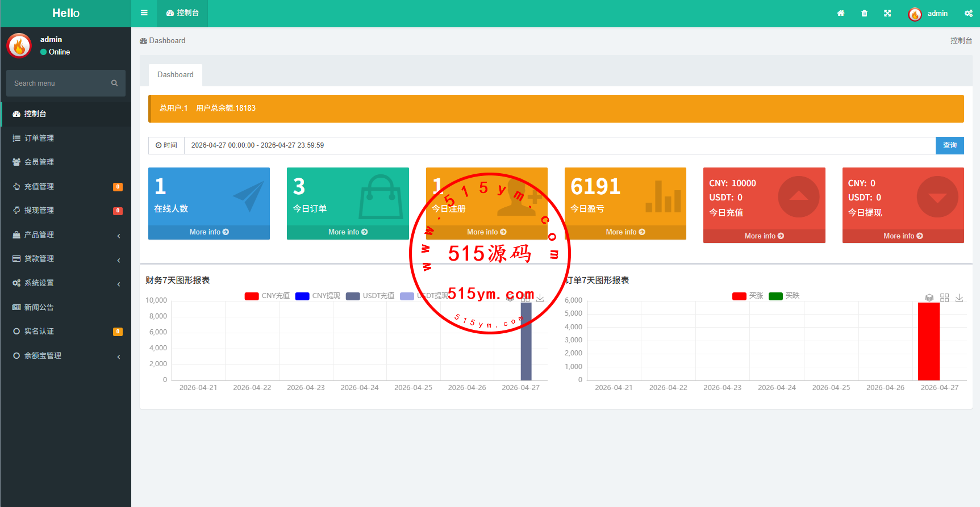Open 订单管理 in the sidebar
This screenshot has width=980, height=507.
click(39, 138)
